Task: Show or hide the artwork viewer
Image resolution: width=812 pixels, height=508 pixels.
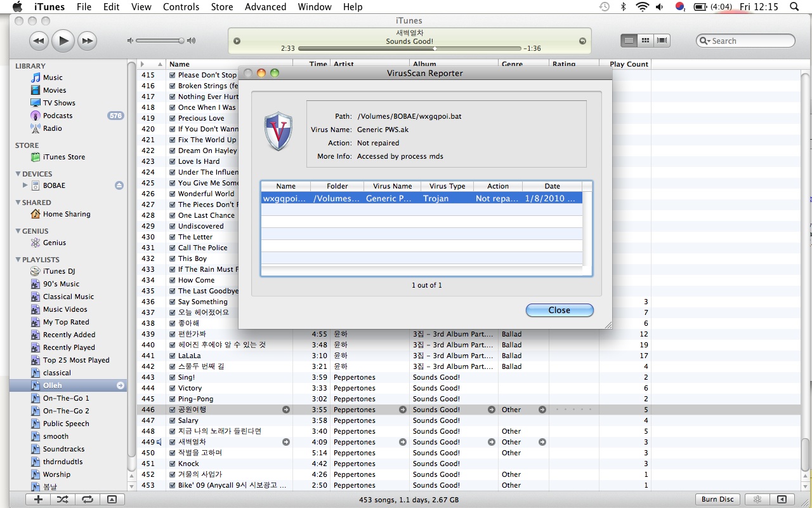Action: 112,499
